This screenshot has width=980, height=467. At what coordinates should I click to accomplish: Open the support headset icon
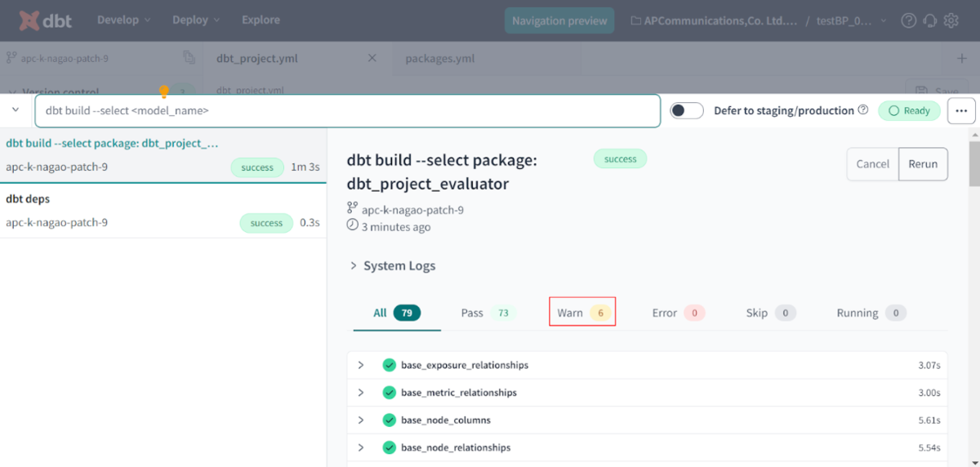(x=929, y=20)
